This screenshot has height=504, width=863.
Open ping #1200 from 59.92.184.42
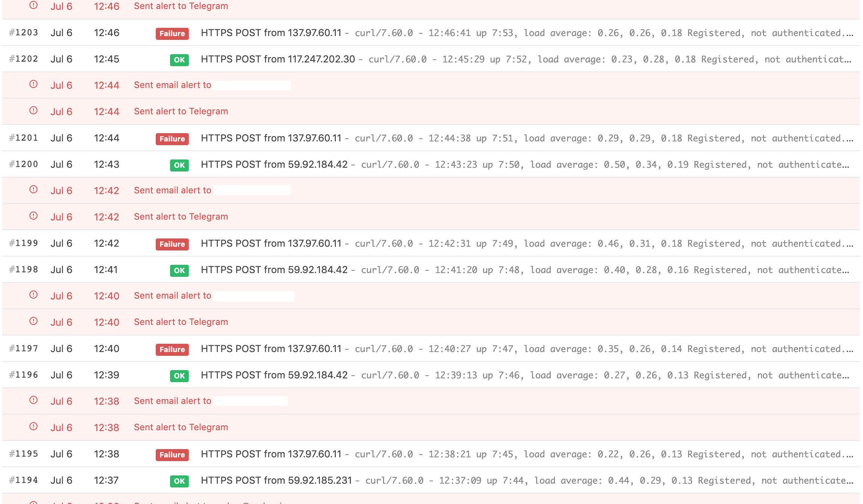431,164
